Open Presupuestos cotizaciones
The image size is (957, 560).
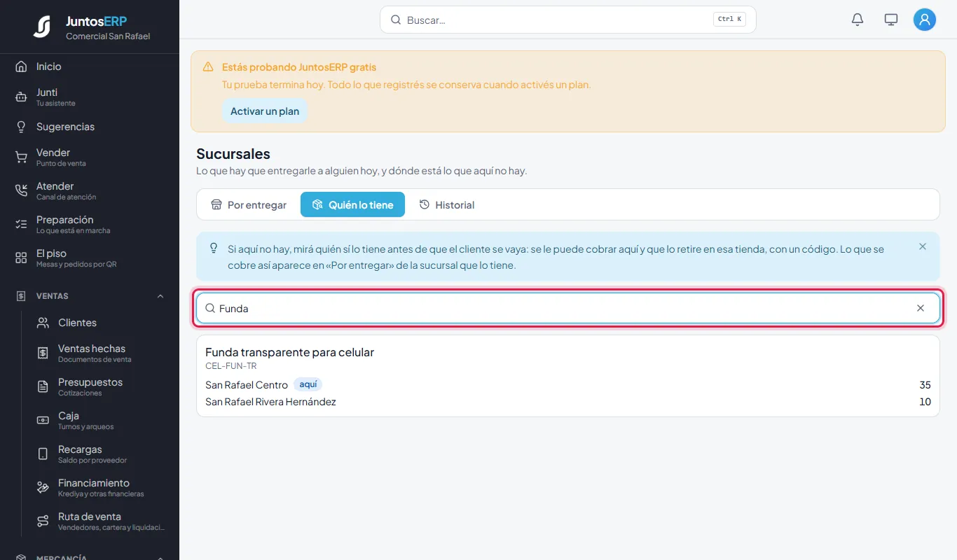(x=100, y=386)
